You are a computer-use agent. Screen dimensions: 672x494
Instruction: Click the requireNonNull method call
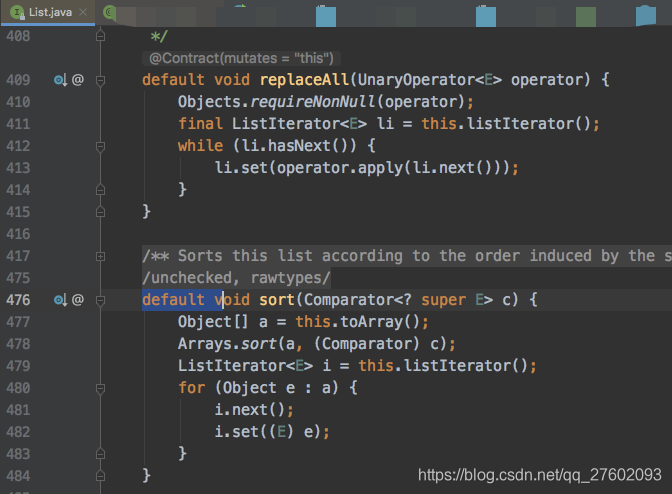click(313, 102)
